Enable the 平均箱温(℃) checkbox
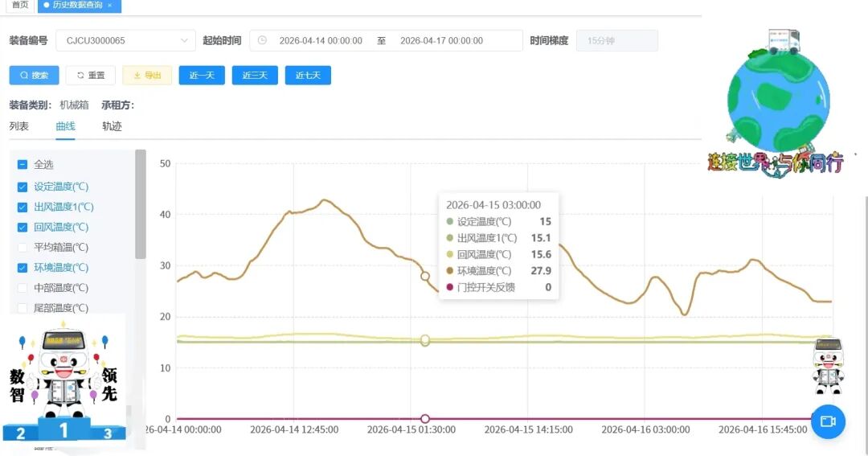 [x=23, y=247]
